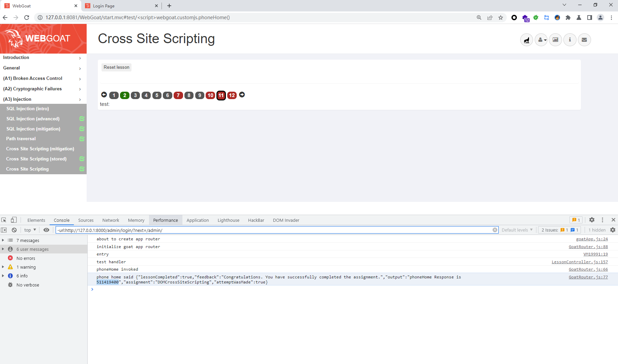Screen dimensions: 618x364
Task: Collapse the (A3) Injection section
Action: click(43, 99)
